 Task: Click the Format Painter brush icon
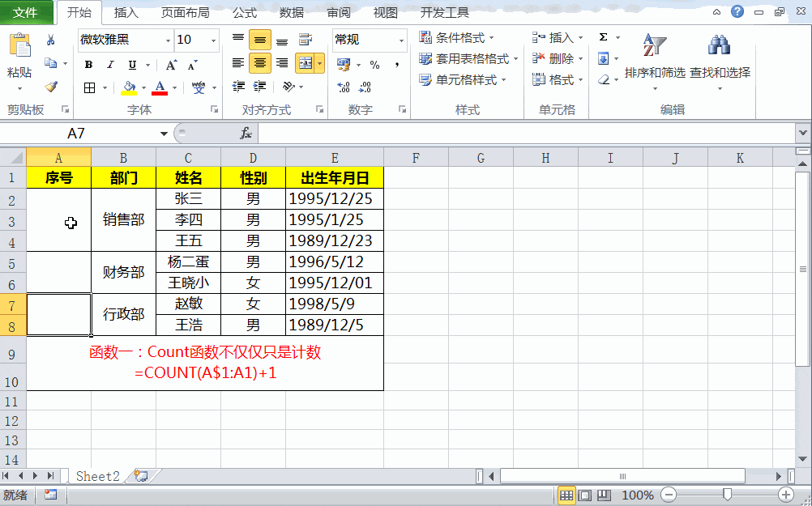click(x=51, y=87)
